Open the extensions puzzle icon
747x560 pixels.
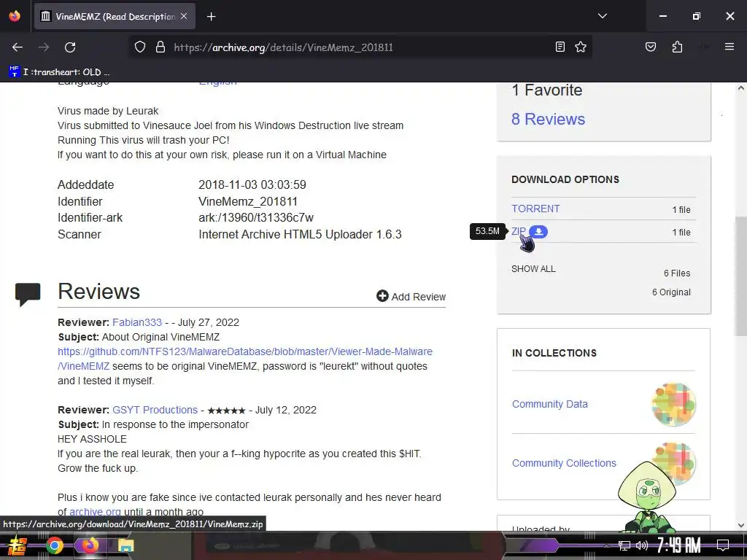pos(677,47)
